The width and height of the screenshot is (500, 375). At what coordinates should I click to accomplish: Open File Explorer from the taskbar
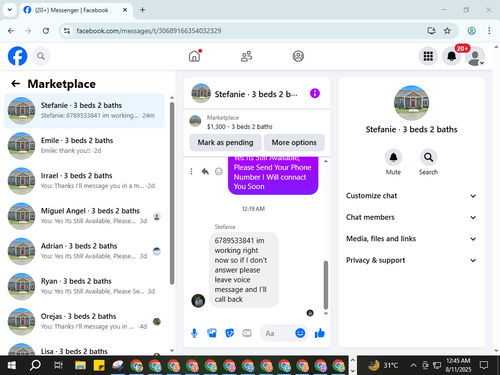pyautogui.click(x=80, y=366)
